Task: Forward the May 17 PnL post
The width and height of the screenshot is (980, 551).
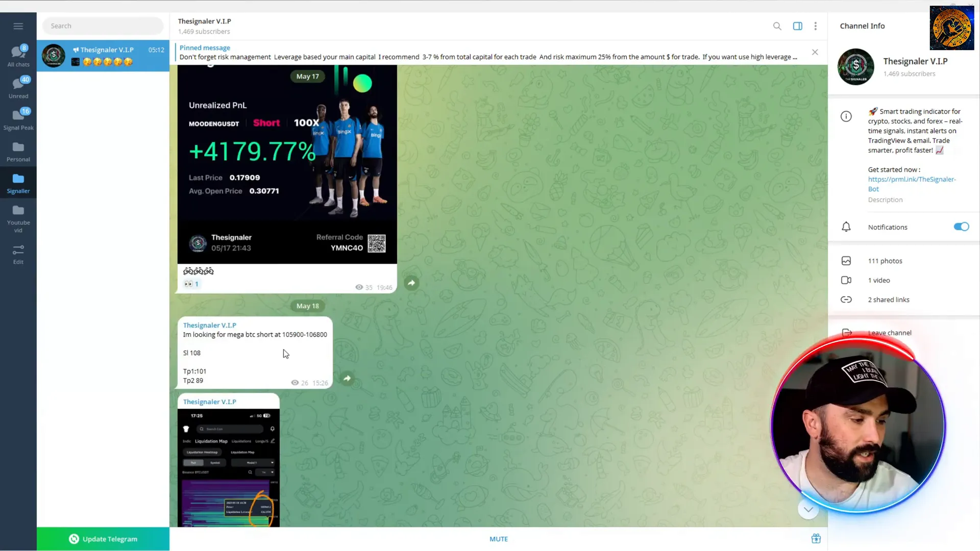Action: (411, 283)
